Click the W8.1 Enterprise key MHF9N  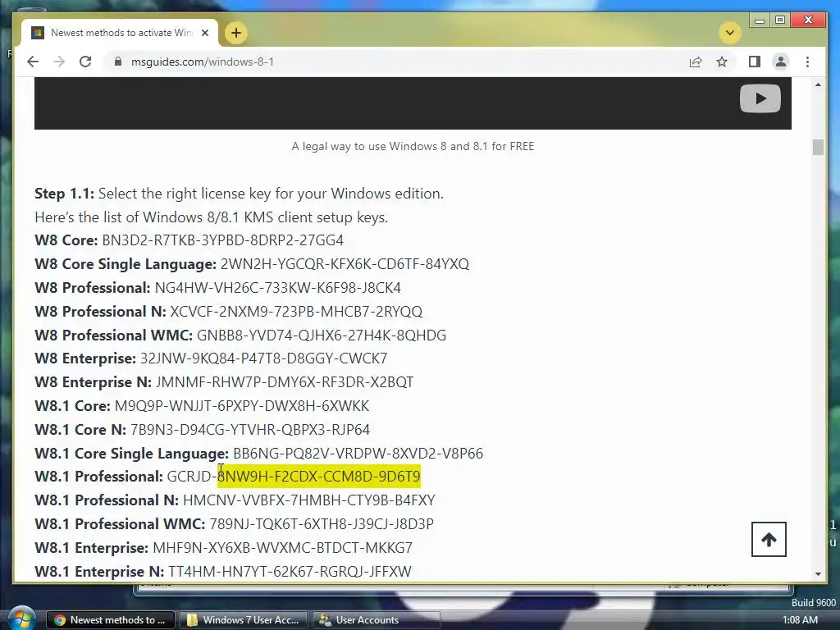pos(282,548)
